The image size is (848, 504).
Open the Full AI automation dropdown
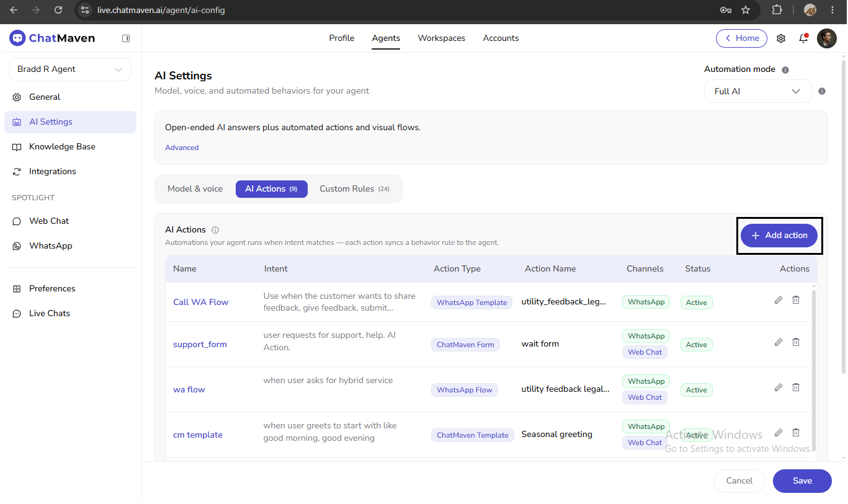click(x=757, y=91)
